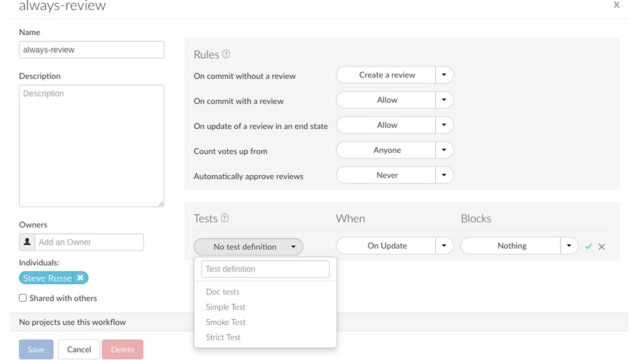
Task: Open the Count votes up from dropdown arrow
Action: pyautogui.click(x=444, y=150)
